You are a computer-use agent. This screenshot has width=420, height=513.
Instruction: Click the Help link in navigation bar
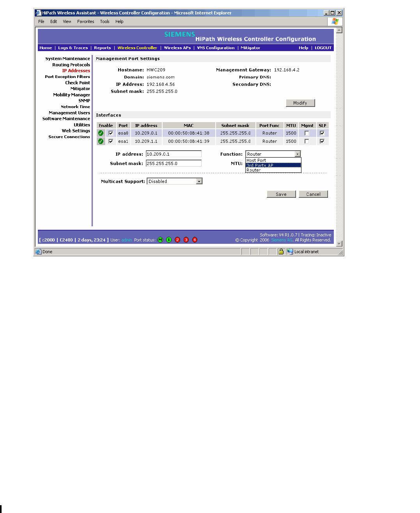click(303, 48)
